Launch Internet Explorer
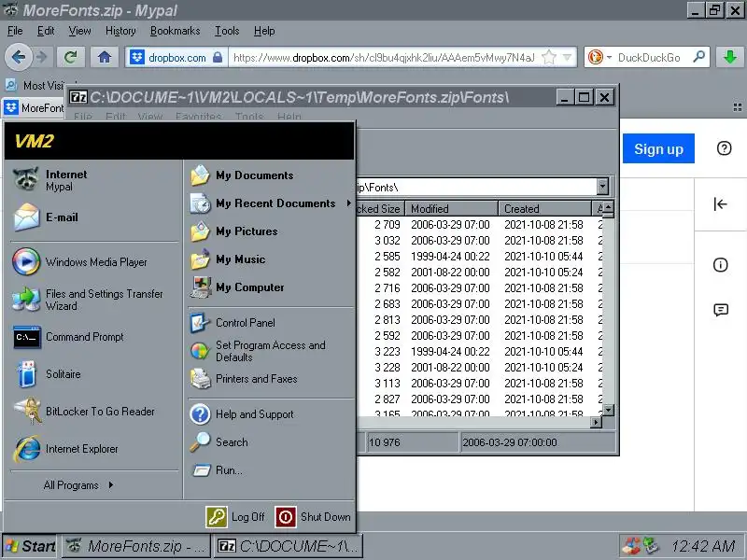The image size is (747, 560). click(65, 449)
